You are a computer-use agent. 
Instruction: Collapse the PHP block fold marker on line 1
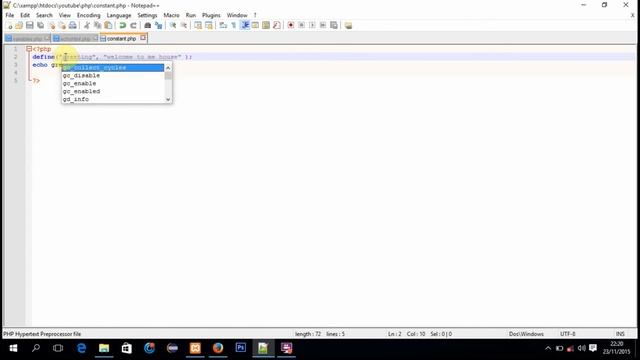(29, 49)
